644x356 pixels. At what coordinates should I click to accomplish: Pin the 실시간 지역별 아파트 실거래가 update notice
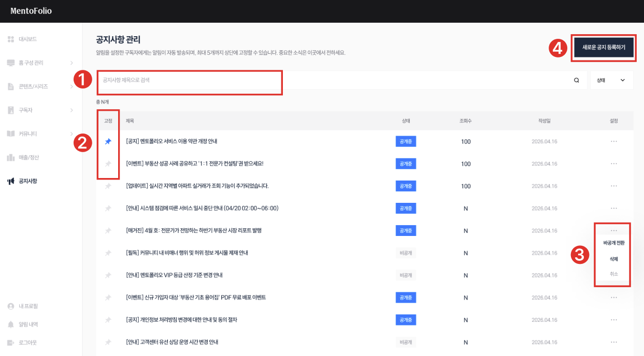point(108,186)
